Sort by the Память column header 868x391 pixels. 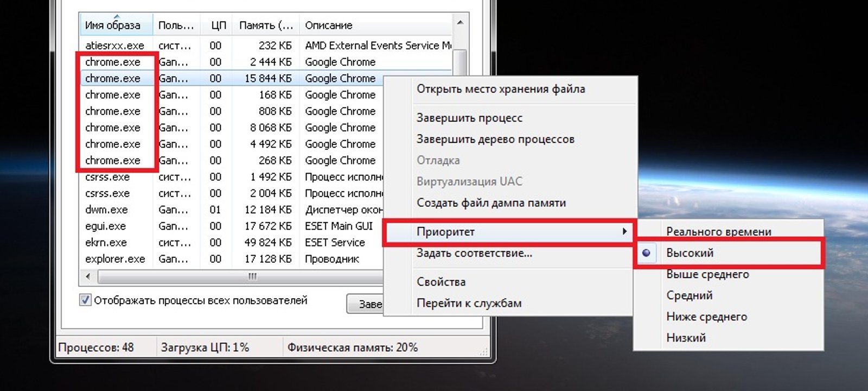(x=266, y=25)
